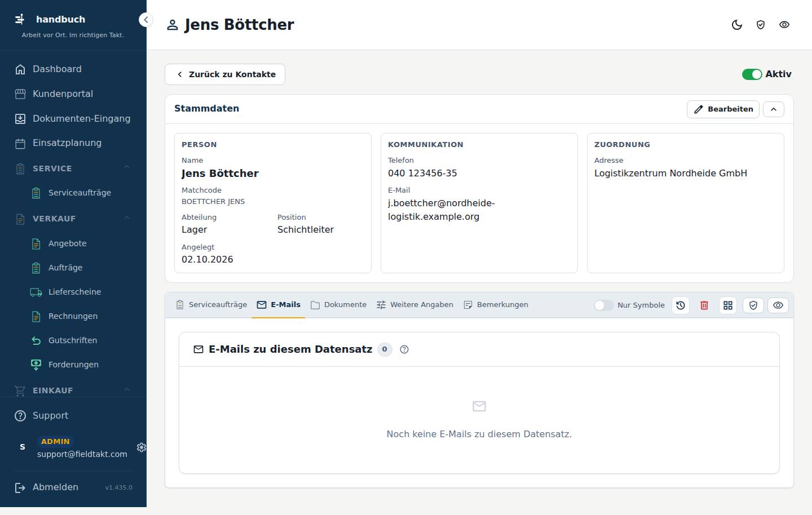Screen dimensions: 812x515
Task: Click Logistikzentrum Nordheide GmbH address
Action: click(x=670, y=174)
